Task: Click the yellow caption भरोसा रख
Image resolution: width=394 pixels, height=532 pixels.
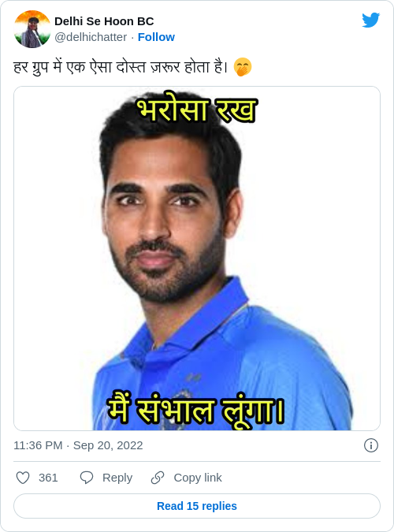Action: coord(196,110)
